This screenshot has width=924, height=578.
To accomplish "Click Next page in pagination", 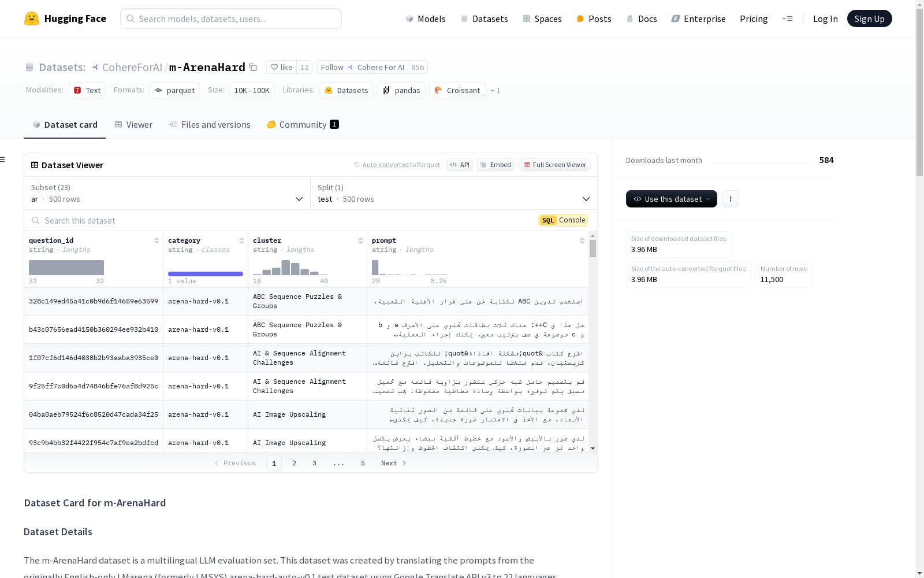I will click(x=394, y=463).
